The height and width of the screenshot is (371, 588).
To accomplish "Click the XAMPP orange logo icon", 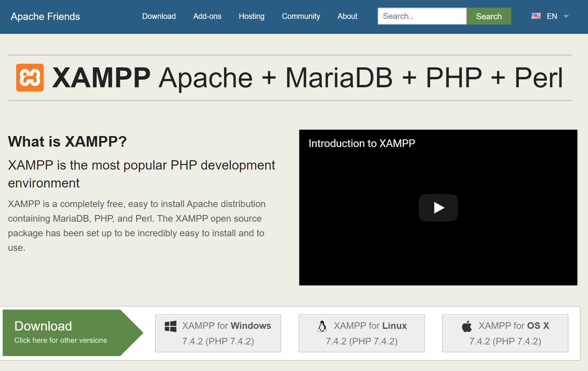I will coord(30,77).
